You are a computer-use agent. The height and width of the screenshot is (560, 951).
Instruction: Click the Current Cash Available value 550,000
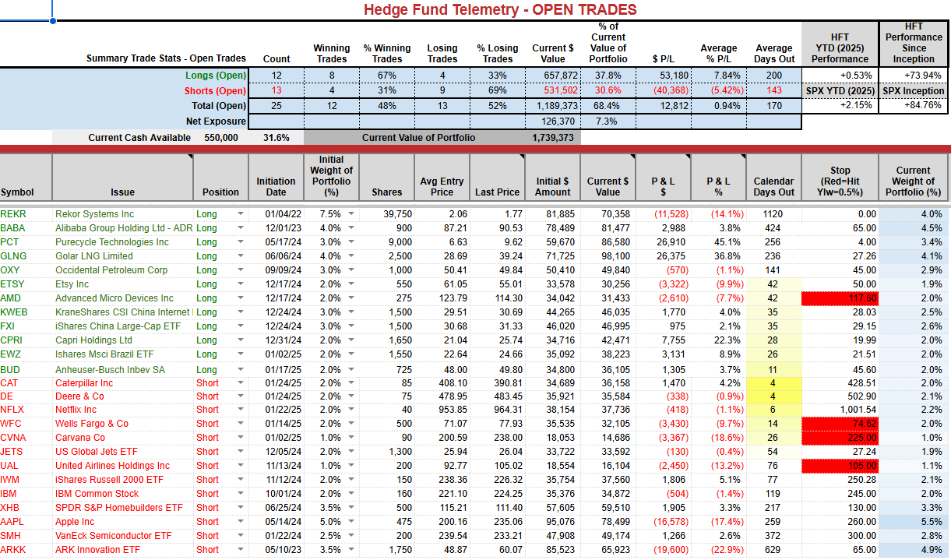pyautogui.click(x=221, y=138)
